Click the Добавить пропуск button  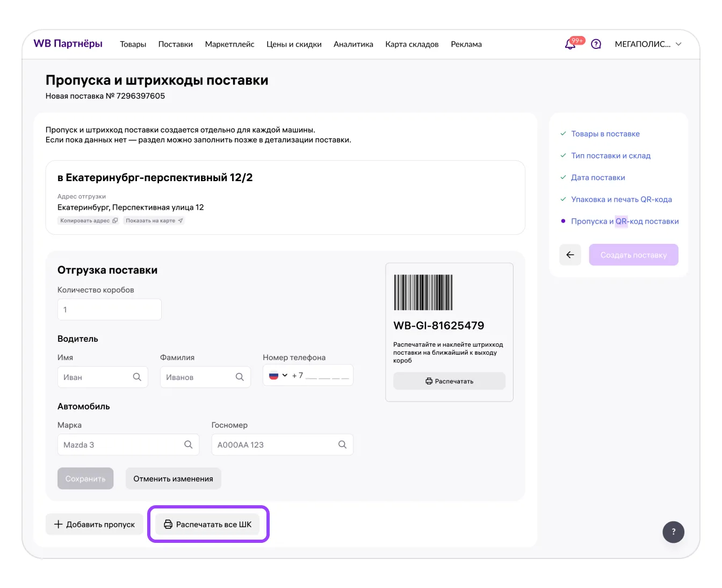95,524
